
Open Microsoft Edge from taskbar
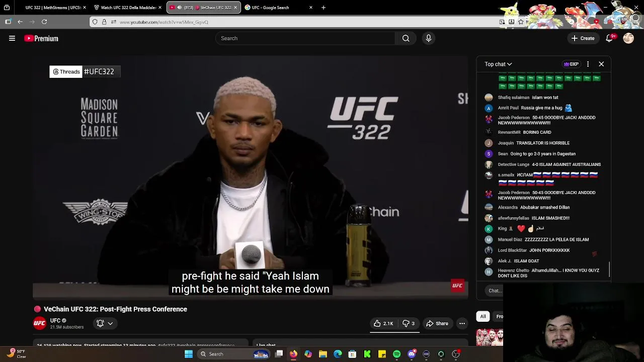(338, 354)
